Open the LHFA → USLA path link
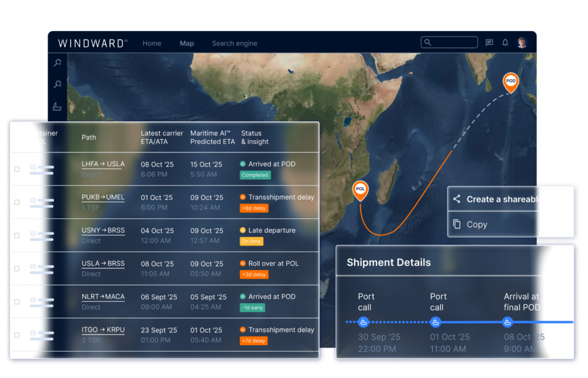588x378 pixels. click(x=103, y=164)
